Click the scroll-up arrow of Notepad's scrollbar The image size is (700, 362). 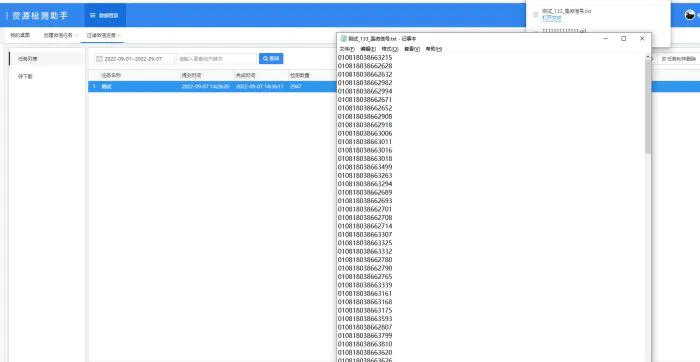648,57
